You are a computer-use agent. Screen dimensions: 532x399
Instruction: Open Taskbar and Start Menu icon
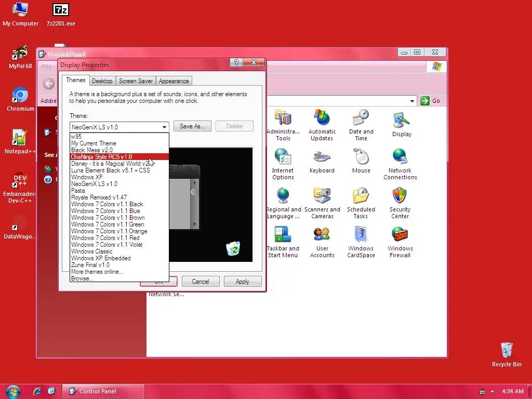[283, 242]
